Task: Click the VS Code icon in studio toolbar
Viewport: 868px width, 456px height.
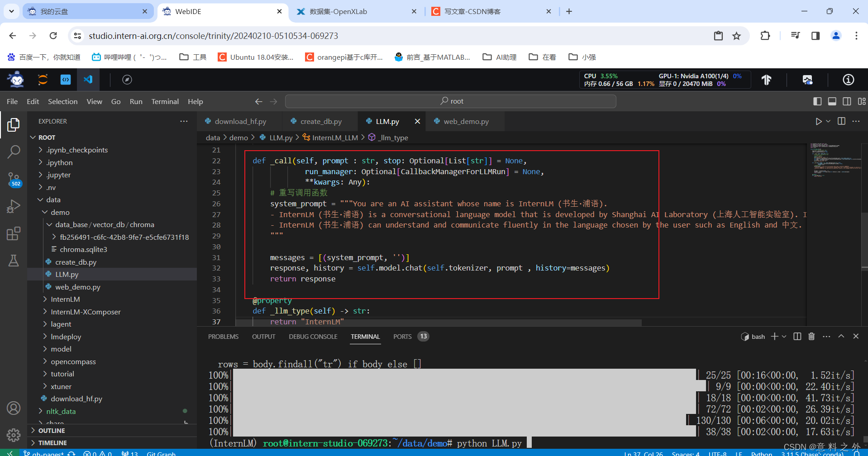Action: coord(88,80)
